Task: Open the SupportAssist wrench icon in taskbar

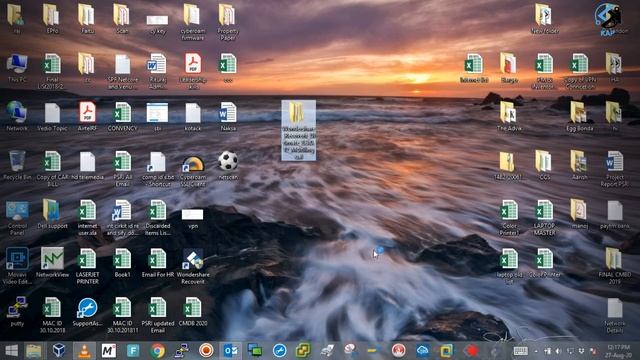Action: tap(280, 351)
